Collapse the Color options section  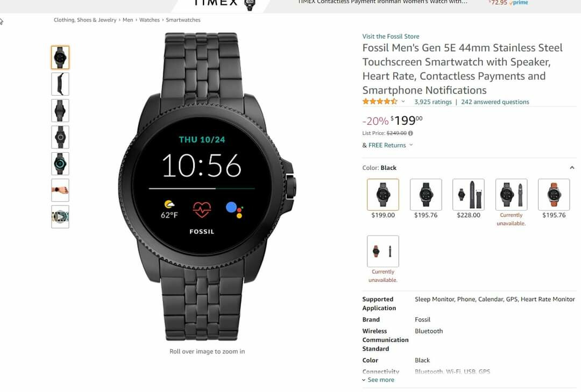pyautogui.click(x=572, y=168)
